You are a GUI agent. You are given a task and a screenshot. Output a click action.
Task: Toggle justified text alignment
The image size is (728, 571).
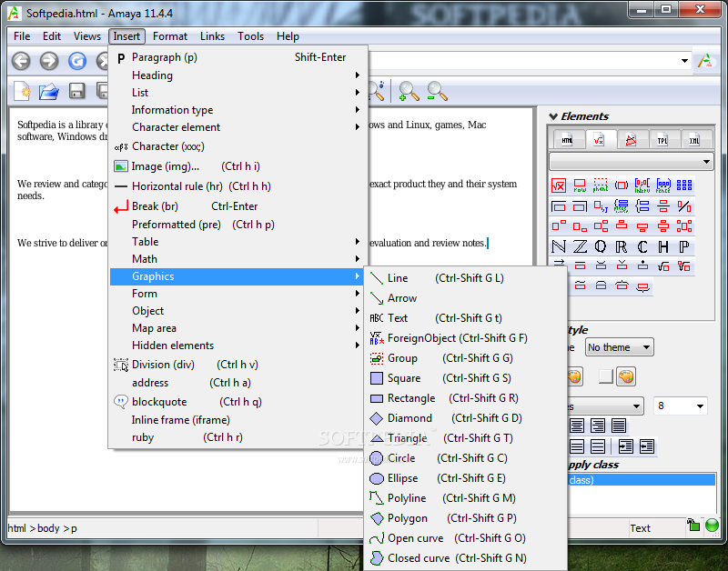pos(619,425)
